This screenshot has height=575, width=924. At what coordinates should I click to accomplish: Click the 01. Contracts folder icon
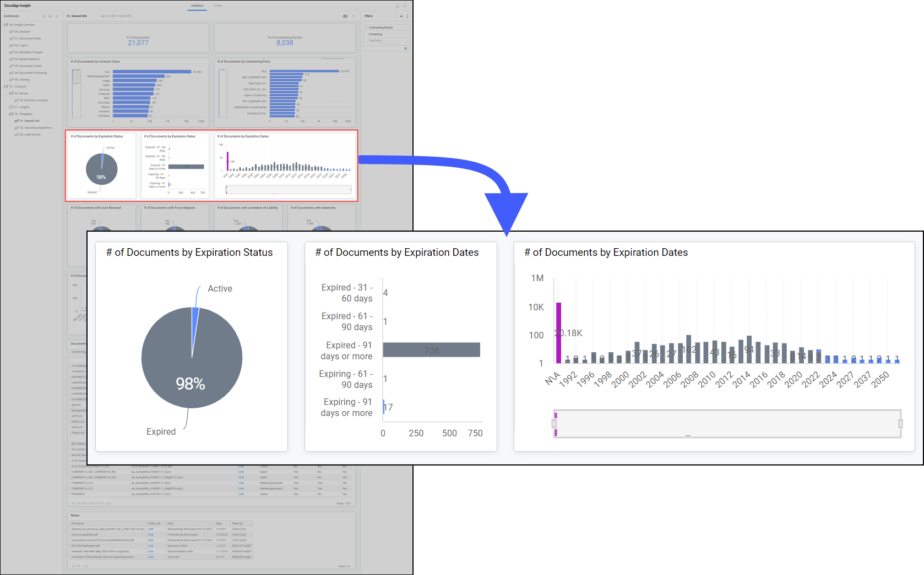point(6,86)
